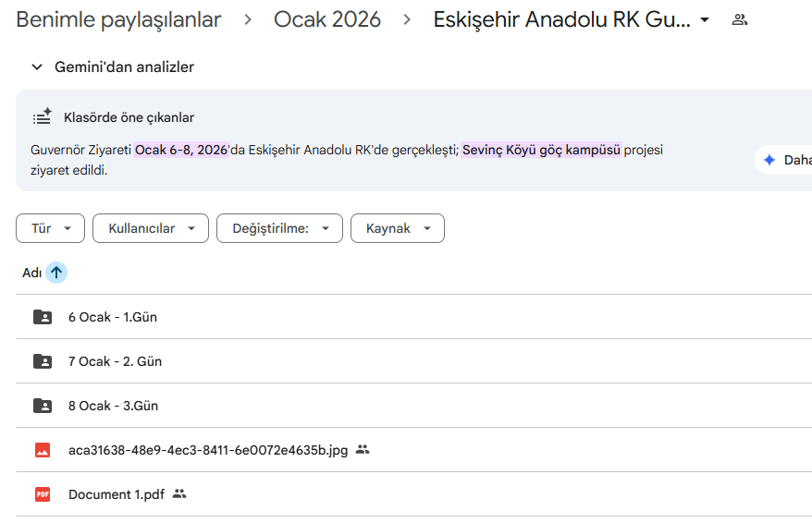Toggle sort direction arrow next to Adı
The image size is (812, 523).
(56, 273)
